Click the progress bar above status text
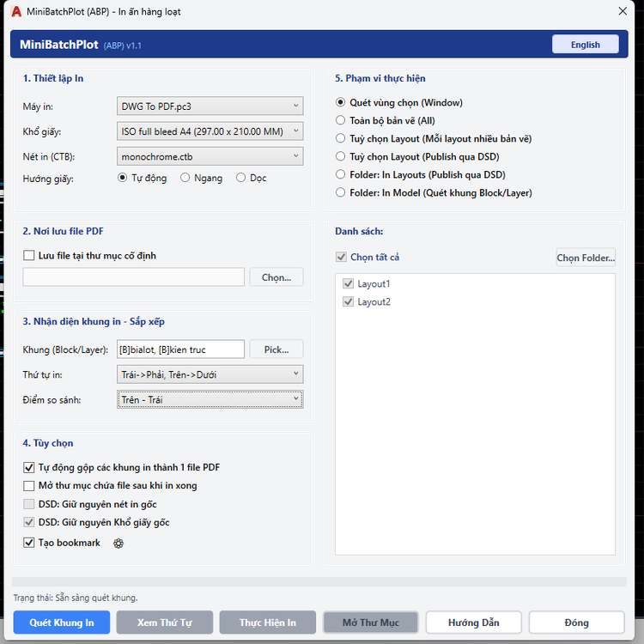 coord(319,581)
